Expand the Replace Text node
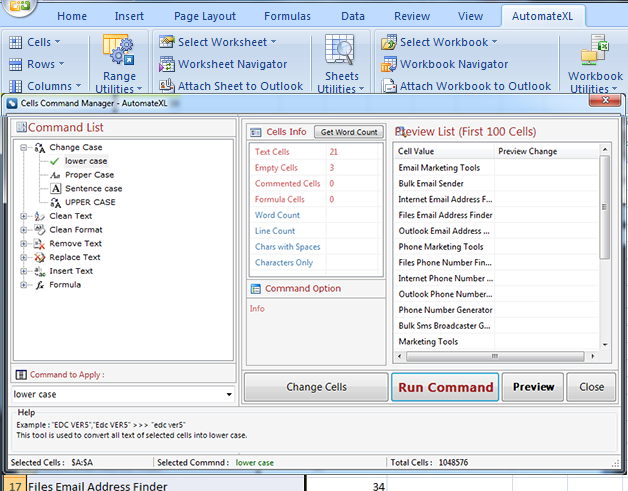This screenshot has width=628, height=491. tap(24, 258)
